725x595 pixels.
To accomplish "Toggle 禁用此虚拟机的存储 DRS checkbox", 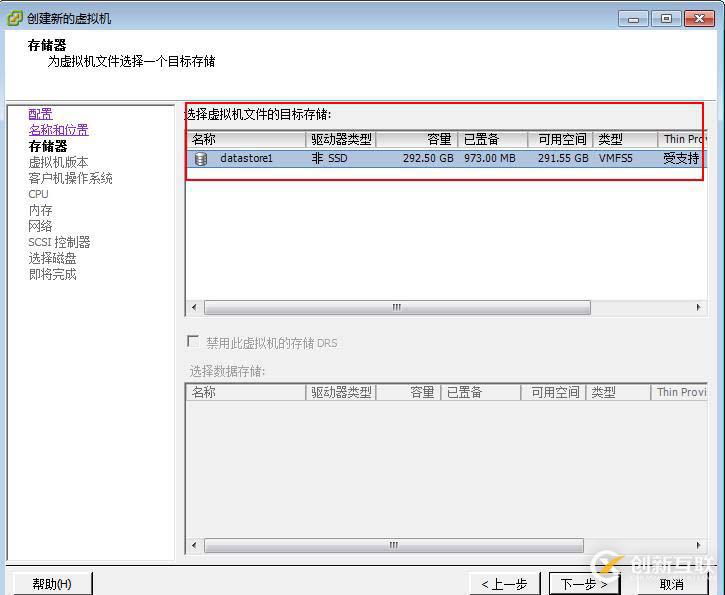I will 193,341.
